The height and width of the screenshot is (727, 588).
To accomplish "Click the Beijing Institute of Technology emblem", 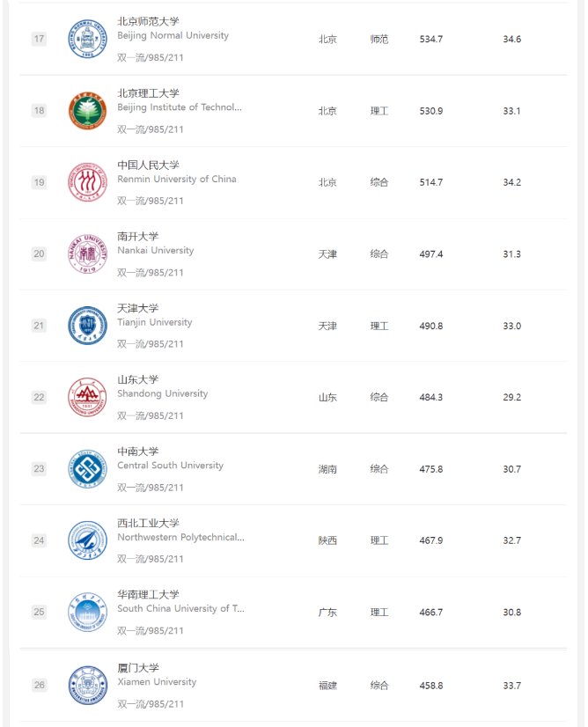I will point(87,111).
